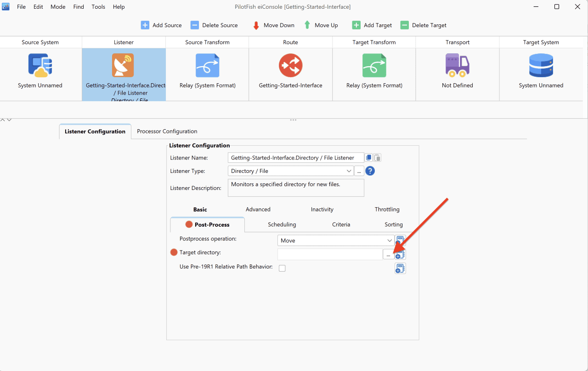This screenshot has height=371, width=588.
Task: Select the Source System stage icon
Action: click(40, 65)
